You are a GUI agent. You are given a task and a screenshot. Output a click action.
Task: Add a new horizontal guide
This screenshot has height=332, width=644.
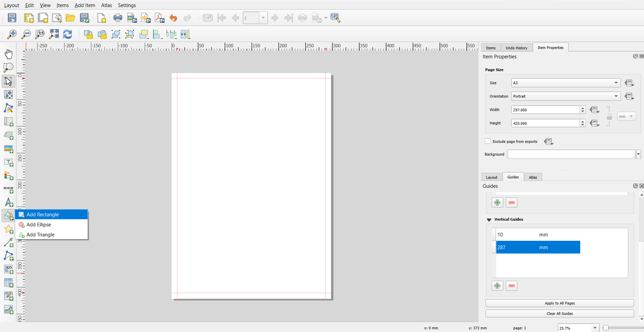click(x=497, y=203)
